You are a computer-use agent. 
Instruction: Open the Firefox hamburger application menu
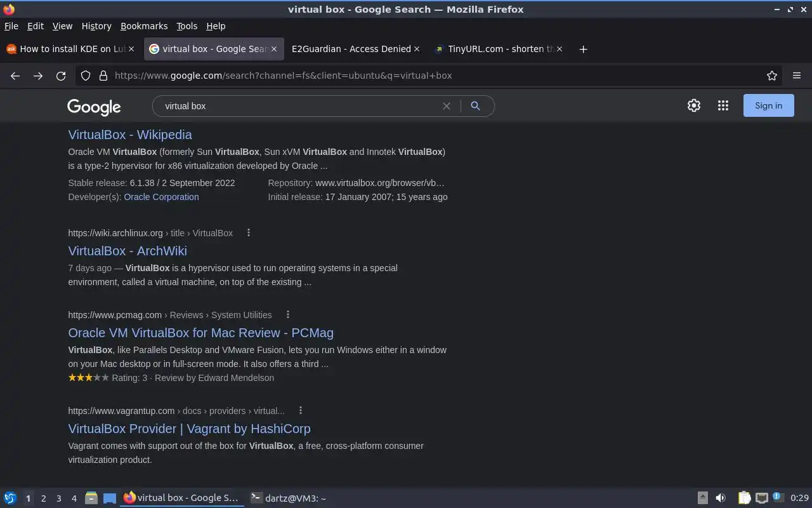797,76
